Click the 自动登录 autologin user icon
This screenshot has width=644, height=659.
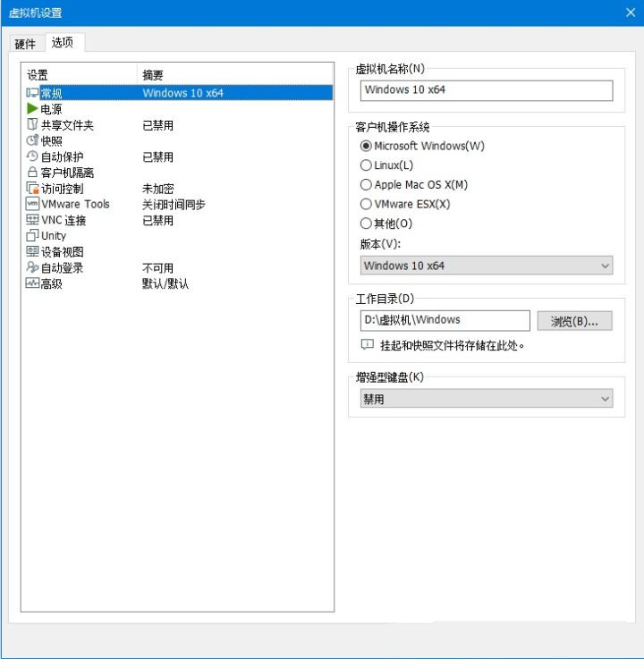point(32,267)
